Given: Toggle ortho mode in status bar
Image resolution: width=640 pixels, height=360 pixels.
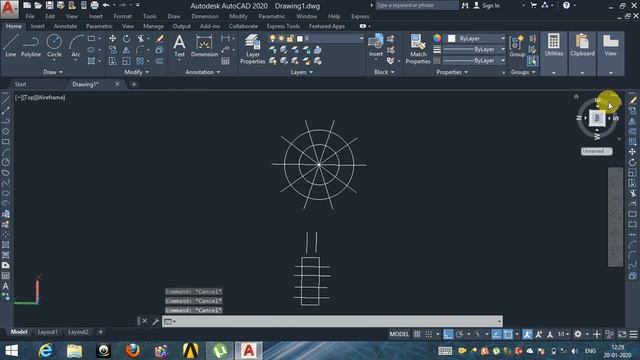Looking at the screenshot, I should click(x=448, y=334).
